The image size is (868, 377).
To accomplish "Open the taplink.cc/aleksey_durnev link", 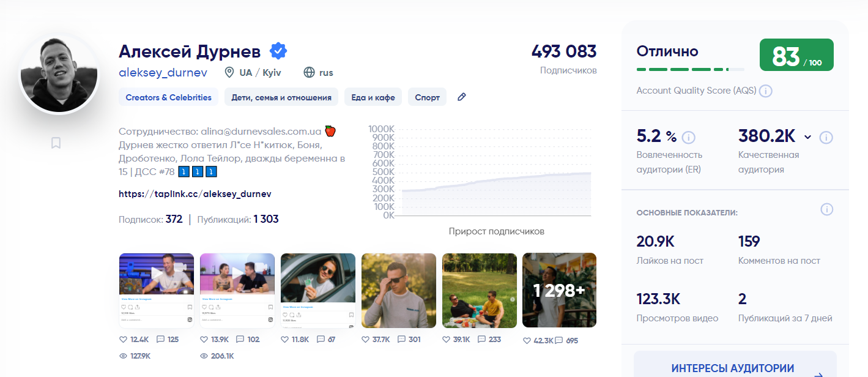I will pyautogui.click(x=195, y=194).
